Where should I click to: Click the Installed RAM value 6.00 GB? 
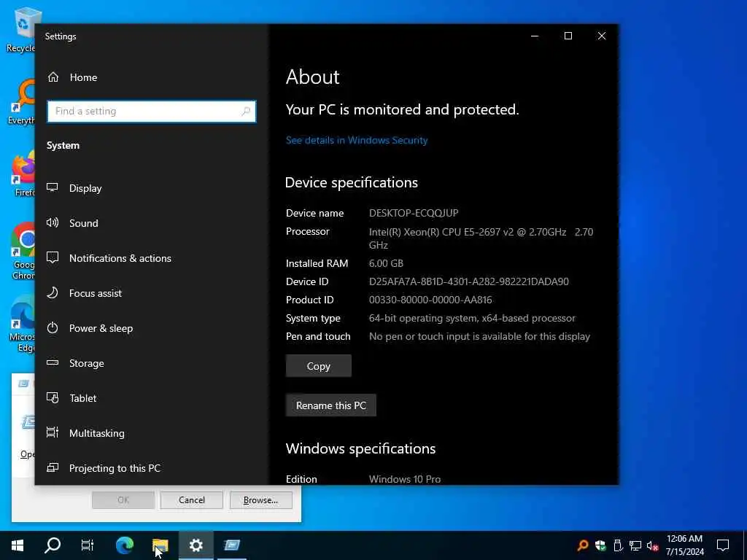click(386, 263)
